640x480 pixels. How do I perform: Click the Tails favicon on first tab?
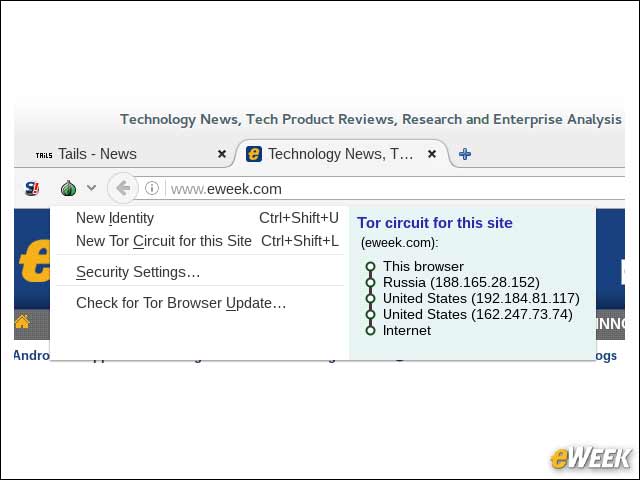(x=44, y=155)
